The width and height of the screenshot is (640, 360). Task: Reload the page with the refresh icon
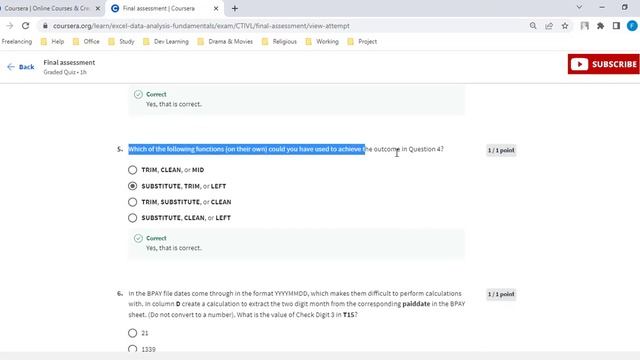tap(25, 26)
